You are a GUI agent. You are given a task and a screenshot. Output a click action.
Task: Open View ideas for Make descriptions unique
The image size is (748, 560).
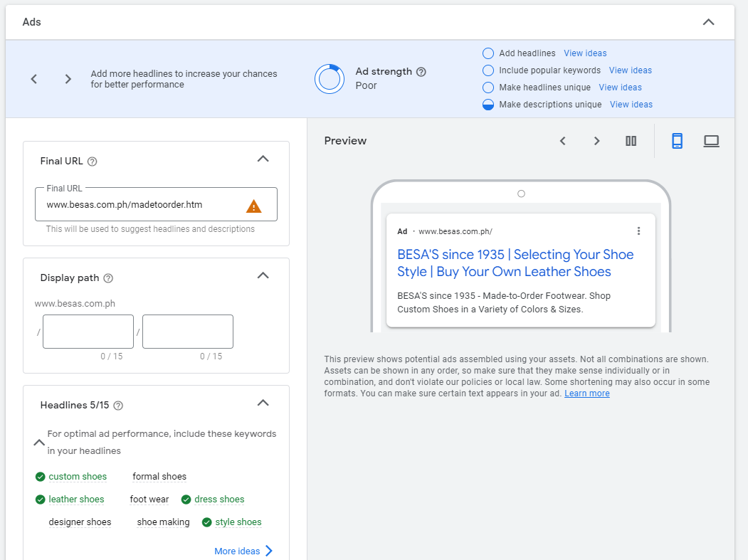[x=631, y=105]
